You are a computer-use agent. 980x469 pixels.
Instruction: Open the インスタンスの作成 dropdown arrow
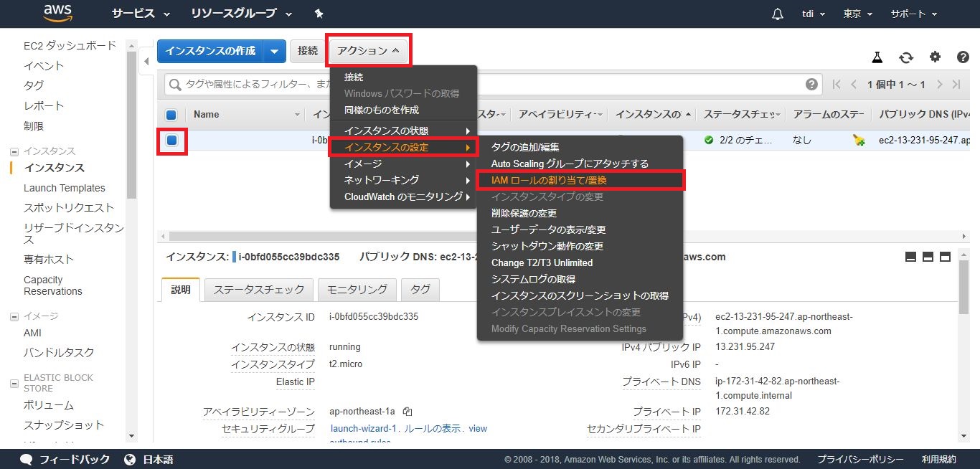point(275,51)
